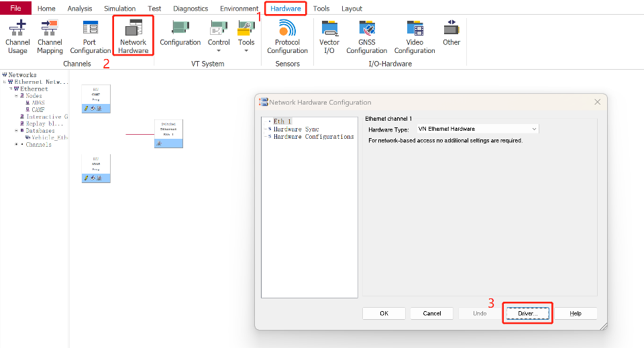Open the sensors Protocol Configuration
Screen dimensions: 644x348
[x=288, y=37]
